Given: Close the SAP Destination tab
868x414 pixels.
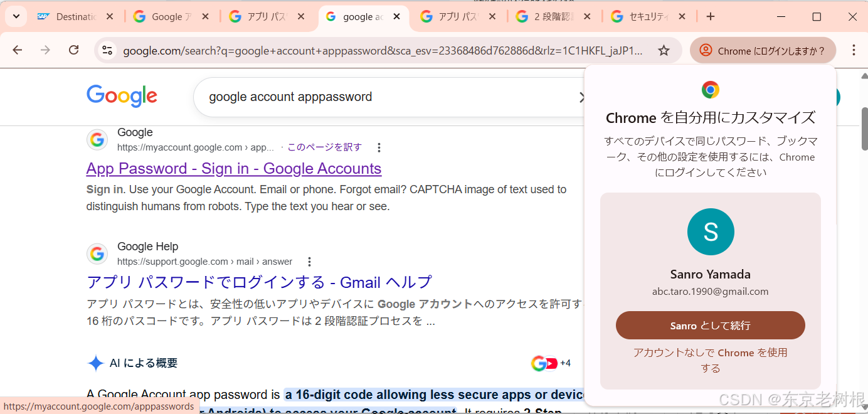Looking at the screenshot, I should point(110,17).
